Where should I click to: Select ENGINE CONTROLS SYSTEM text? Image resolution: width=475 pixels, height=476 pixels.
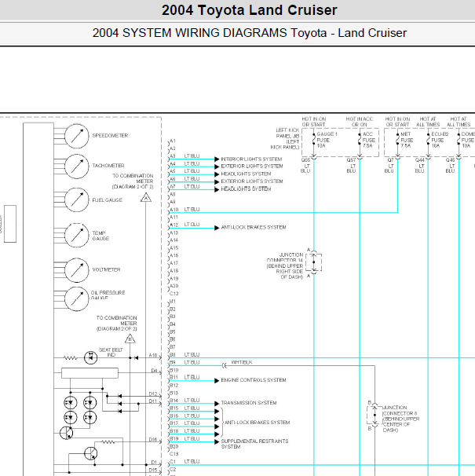coord(254,380)
